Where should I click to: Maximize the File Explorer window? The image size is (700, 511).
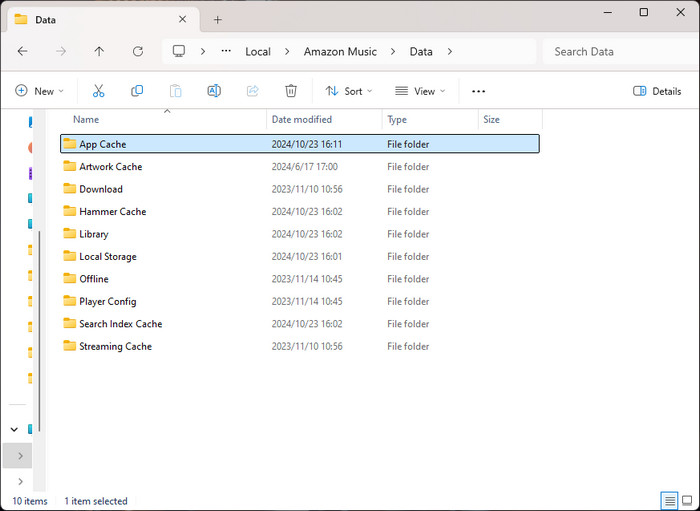pos(644,12)
